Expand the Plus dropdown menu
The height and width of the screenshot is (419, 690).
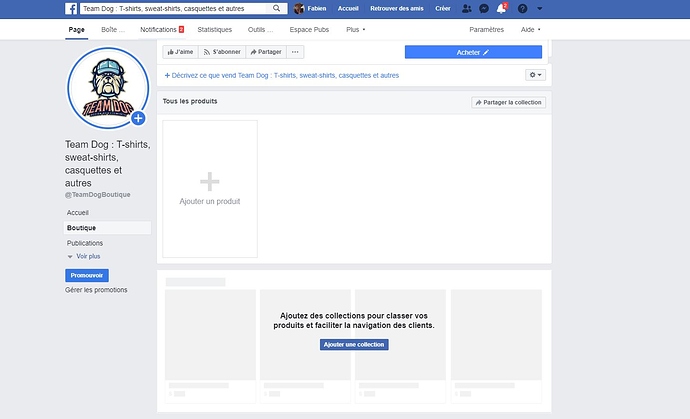355,30
